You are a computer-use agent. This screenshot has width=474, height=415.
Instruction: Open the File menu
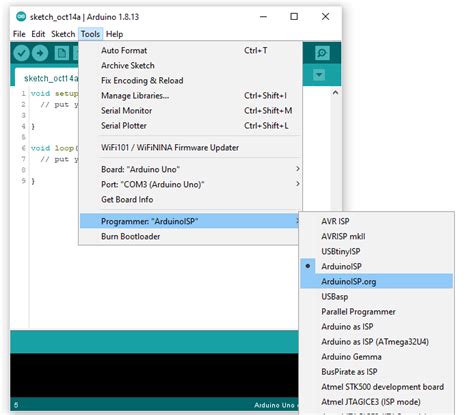pyautogui.click(x=19, y=34)
